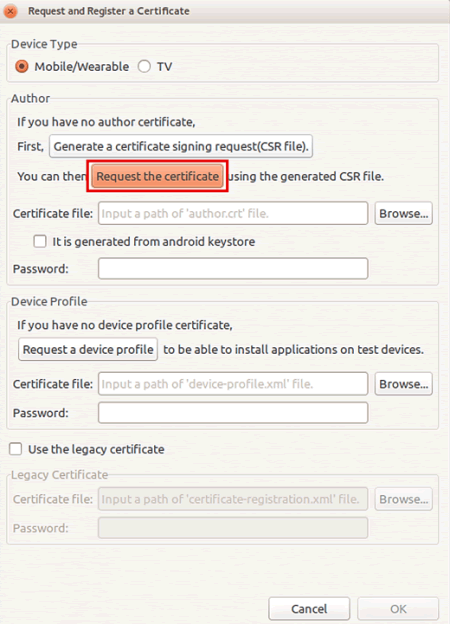450x624 pixels.
Task: Enable 'Use the legacy certificate' checkbox
Action: pos(16,449)
